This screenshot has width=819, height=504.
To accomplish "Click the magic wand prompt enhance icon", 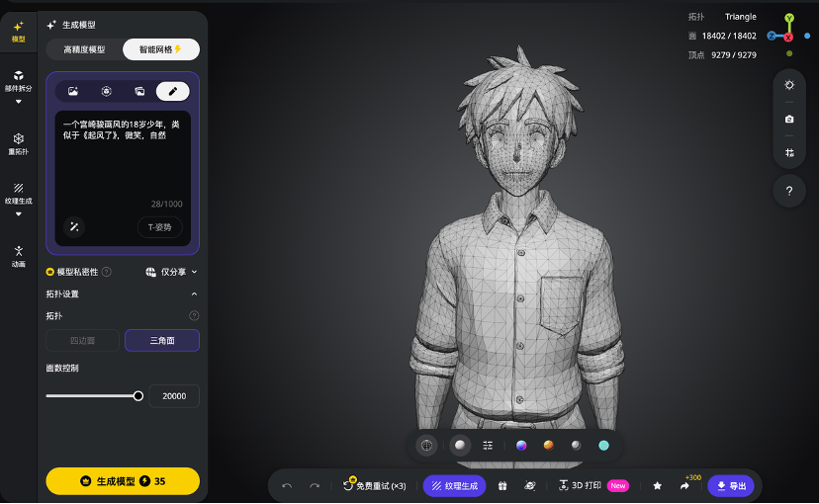I will tap(73, 227).
